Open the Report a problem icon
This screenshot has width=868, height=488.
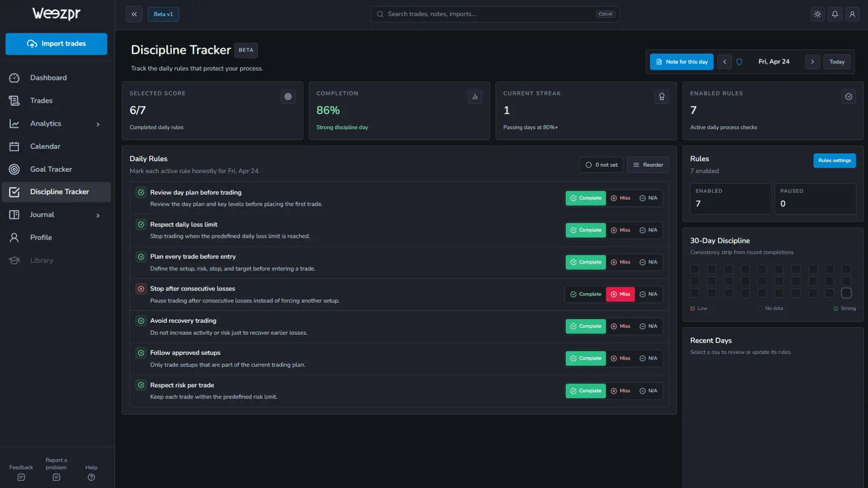(x=56, y=477)
